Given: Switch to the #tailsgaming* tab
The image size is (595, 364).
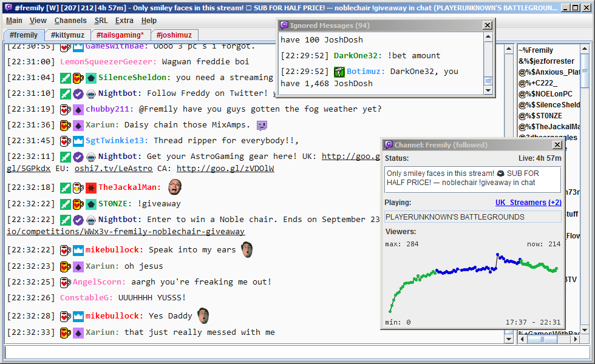Looking at the screenshot, I should tap(120, 35).
